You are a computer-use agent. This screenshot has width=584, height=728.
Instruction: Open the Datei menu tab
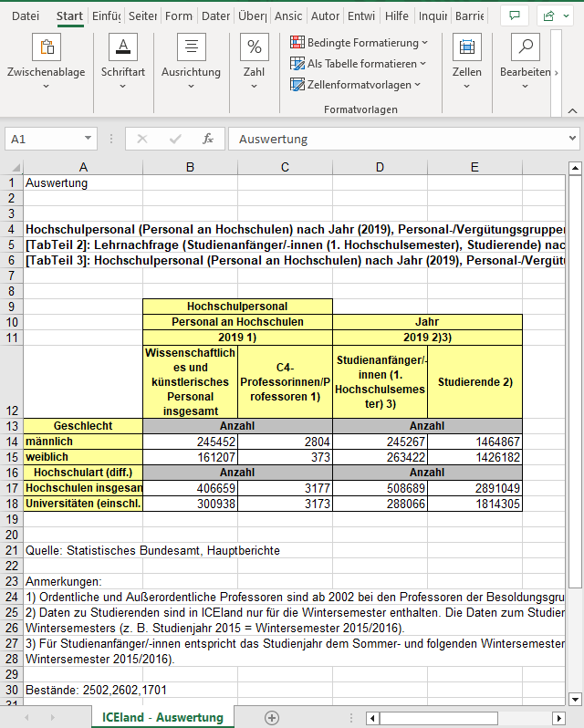(26, 16)
